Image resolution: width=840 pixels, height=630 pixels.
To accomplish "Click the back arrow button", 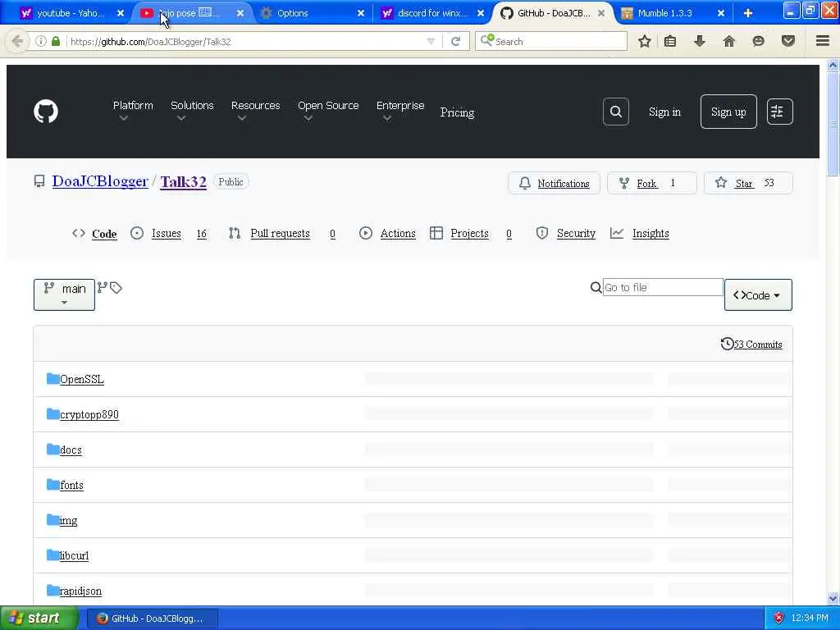I will click(x=17, y=41).
